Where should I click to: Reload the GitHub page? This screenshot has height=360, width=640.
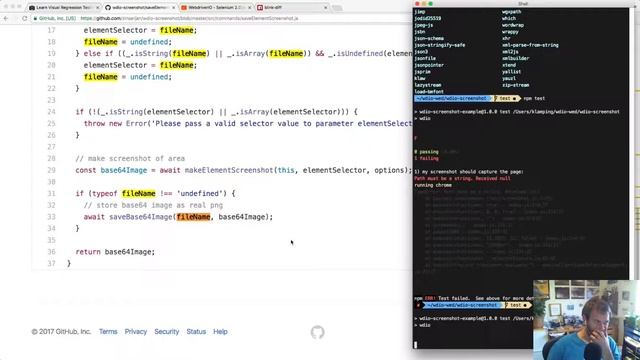(x=24, y=18)
